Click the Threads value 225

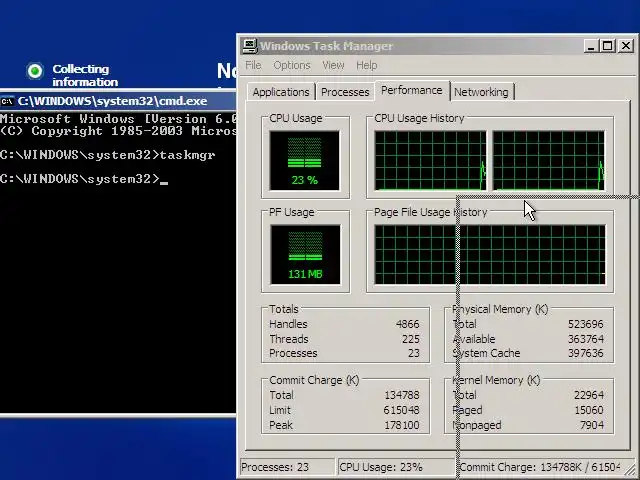[x=410, y=339]
